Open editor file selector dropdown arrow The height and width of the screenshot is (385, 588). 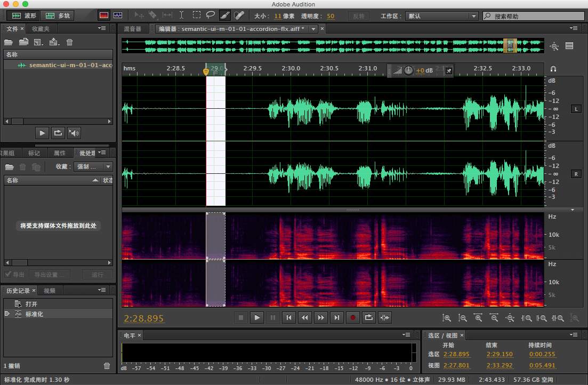click(313, 28)
